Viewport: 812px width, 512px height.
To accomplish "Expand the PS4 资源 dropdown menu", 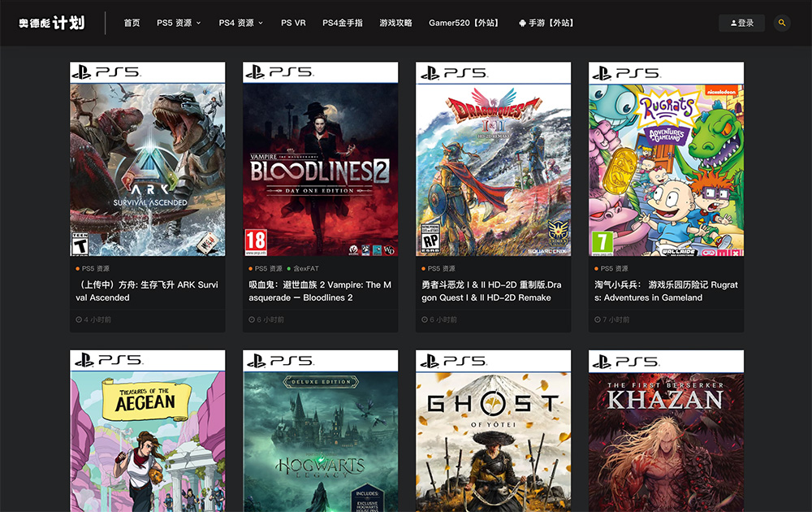I will tap(240, 23).
